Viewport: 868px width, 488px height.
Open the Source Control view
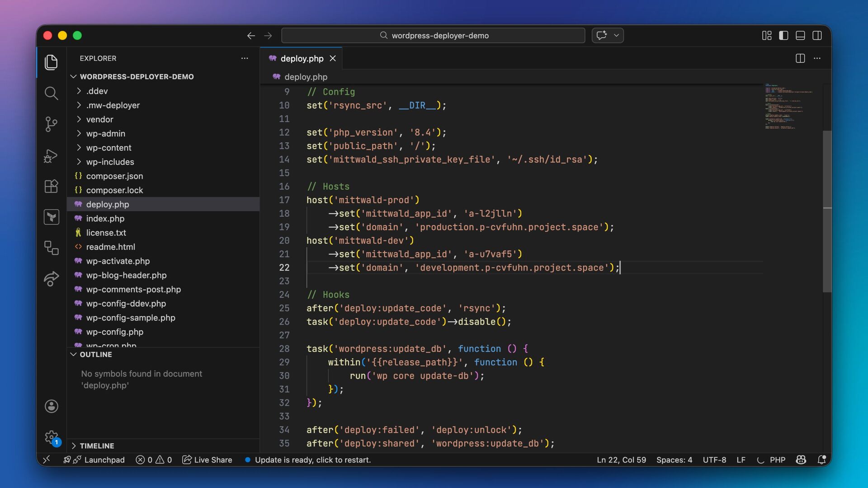coord(51,124)
